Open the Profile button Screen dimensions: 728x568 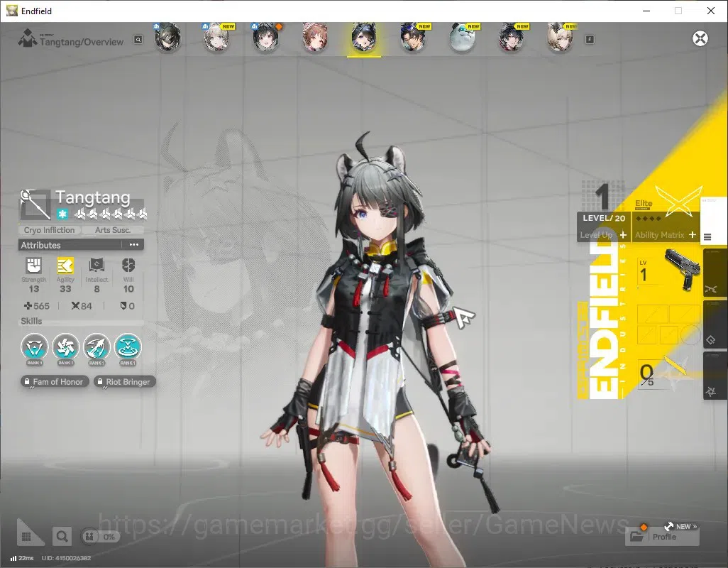click(x=662, y=537)
